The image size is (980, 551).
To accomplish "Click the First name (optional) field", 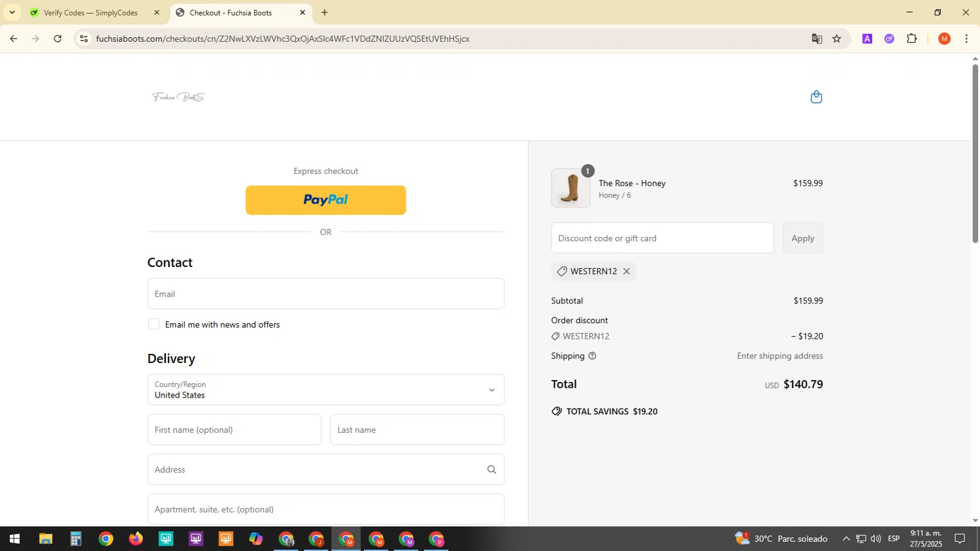I will coord(235,430).
